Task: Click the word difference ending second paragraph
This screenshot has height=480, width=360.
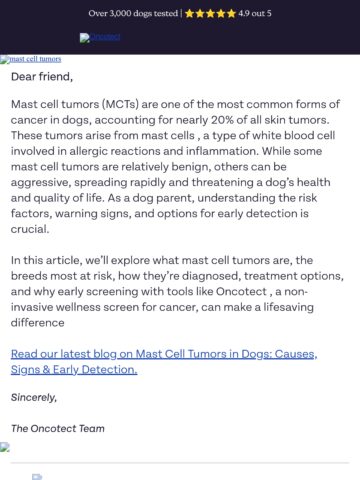Action: pyautogui.click(x=37, y=323)
